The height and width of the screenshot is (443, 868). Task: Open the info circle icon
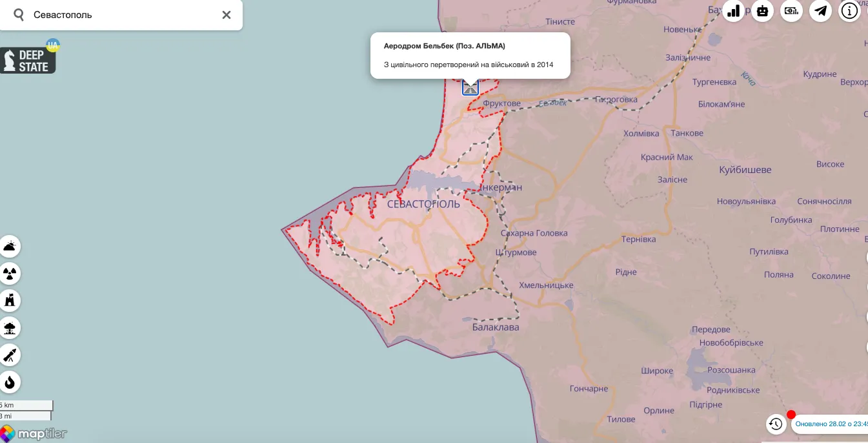tap(850, 11)
